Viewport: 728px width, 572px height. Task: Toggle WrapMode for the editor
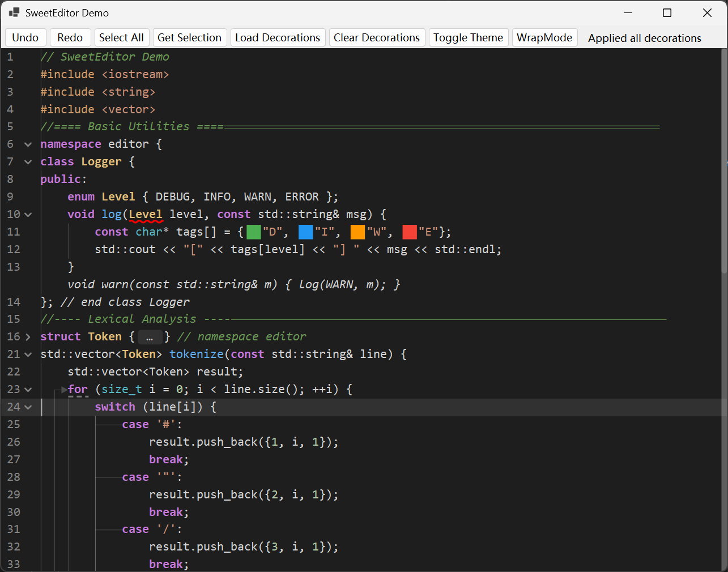point(544,37)
